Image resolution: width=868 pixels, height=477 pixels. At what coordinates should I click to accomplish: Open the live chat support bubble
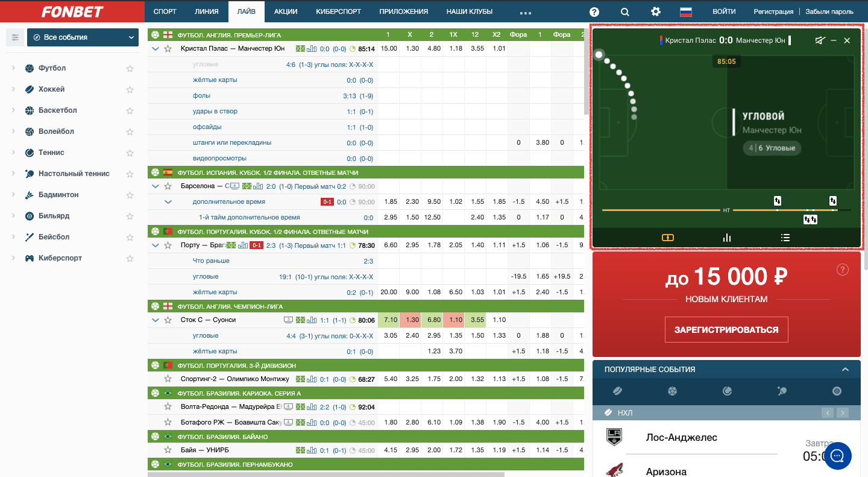coord(837,456)
